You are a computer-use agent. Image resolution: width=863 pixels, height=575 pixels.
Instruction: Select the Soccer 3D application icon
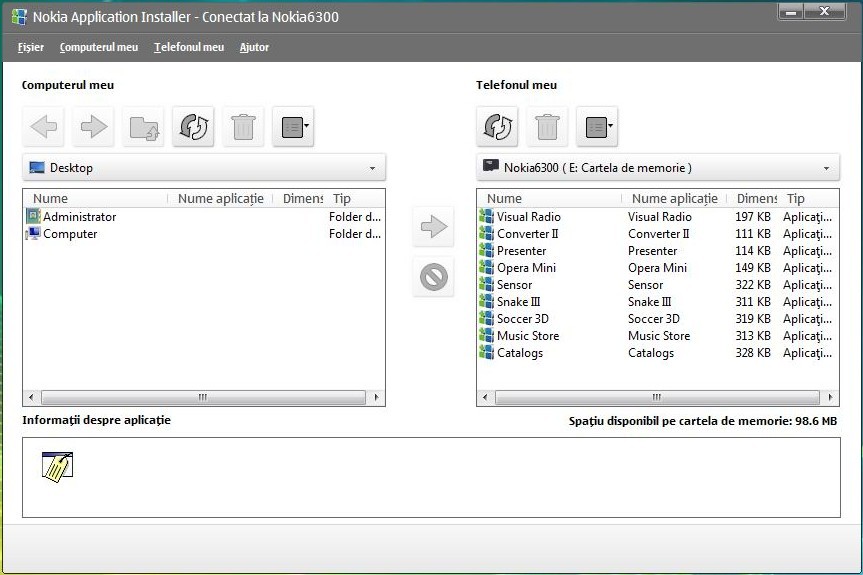[x=486, y=319]
